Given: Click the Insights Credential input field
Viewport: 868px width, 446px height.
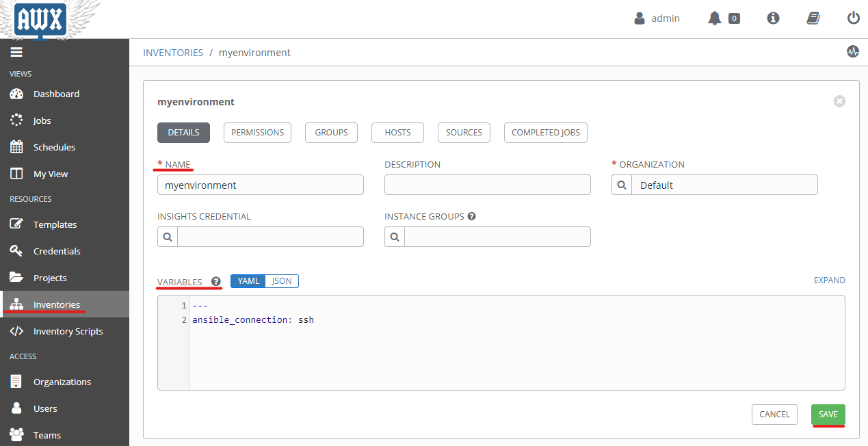Looking at the screenshot, I should (270, 237).
